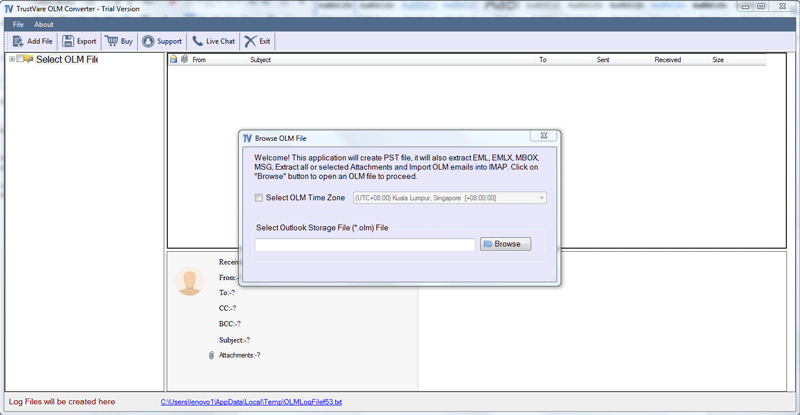Screen dimensions: 800x415
Task: Click the OLM file path input field
Action: pos(365,245)
